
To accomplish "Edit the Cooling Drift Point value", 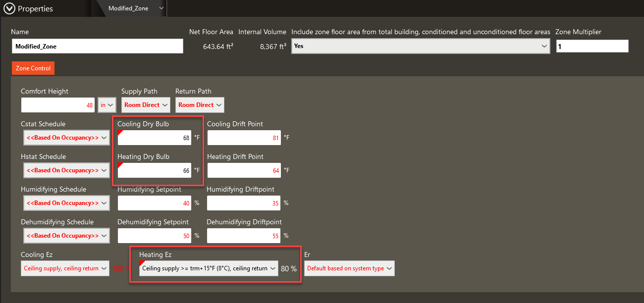I will 244,138.
